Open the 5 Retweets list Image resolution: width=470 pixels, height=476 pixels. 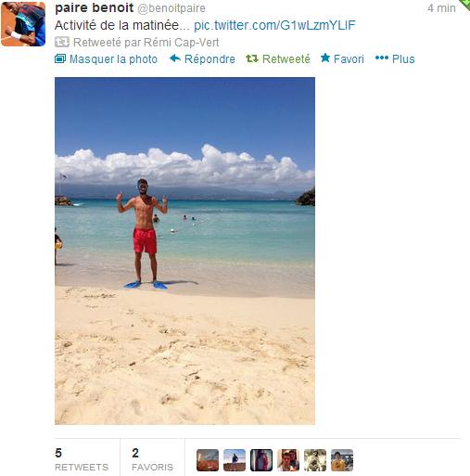pyautogui.click(x=82, y=459)
